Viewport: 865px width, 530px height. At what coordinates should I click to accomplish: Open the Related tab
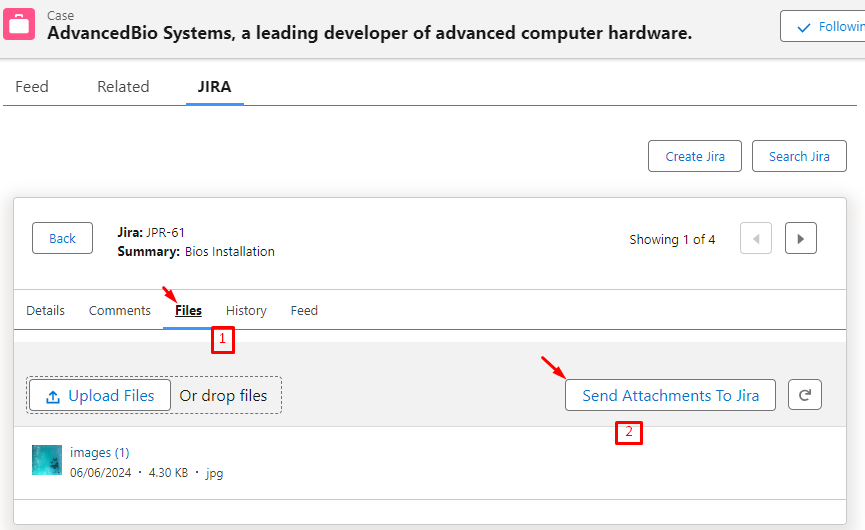pyautogui.click(x=123, y=87)
